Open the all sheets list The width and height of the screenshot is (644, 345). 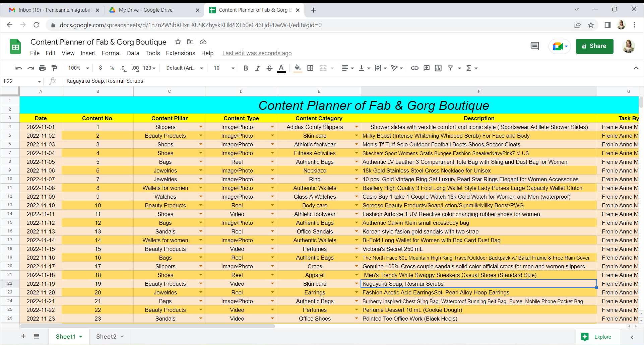point(37,336)
